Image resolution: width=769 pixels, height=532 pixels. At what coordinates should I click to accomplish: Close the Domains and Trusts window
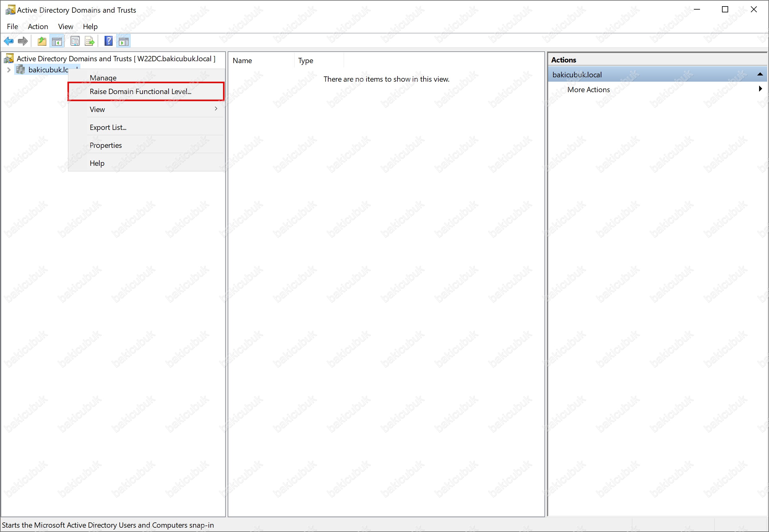[754, 10]
